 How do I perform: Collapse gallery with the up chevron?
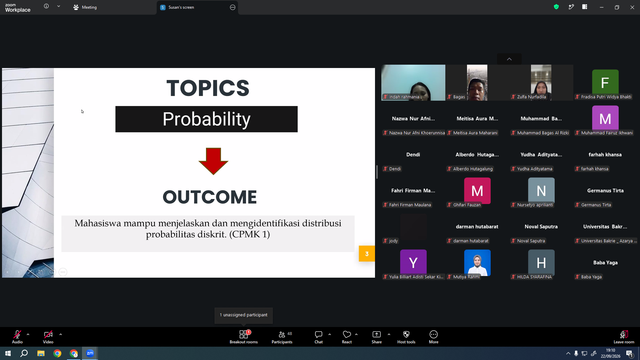pos(509,59)
